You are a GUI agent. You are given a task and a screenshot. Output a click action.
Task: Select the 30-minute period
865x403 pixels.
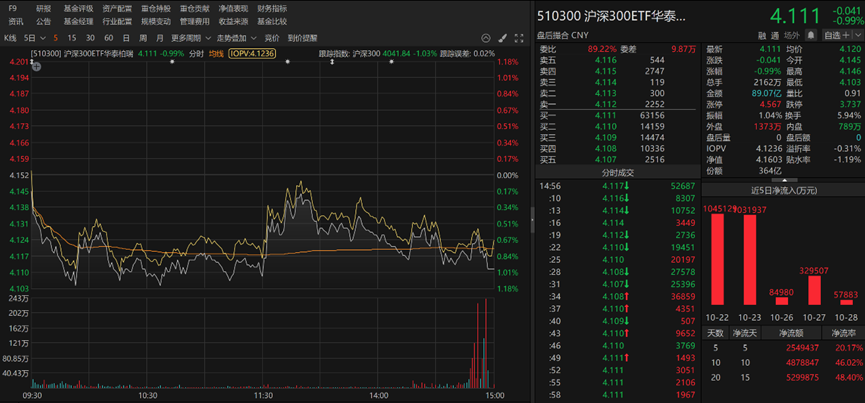click(x=90, y=38)
